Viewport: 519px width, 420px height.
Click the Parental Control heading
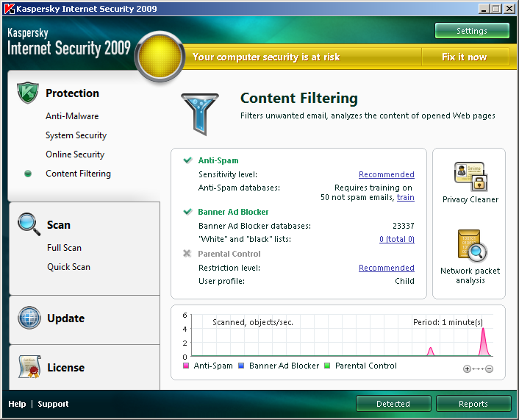pos(229,254)
